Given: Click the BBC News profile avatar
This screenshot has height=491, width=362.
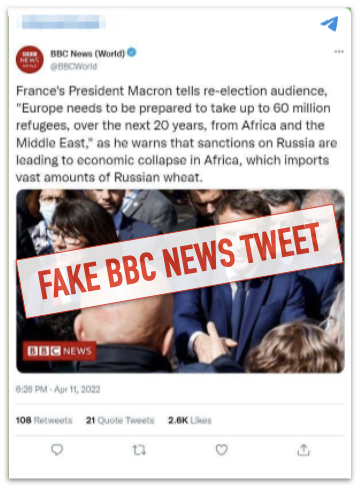Looking at the screenshot, I should point(30,60).
